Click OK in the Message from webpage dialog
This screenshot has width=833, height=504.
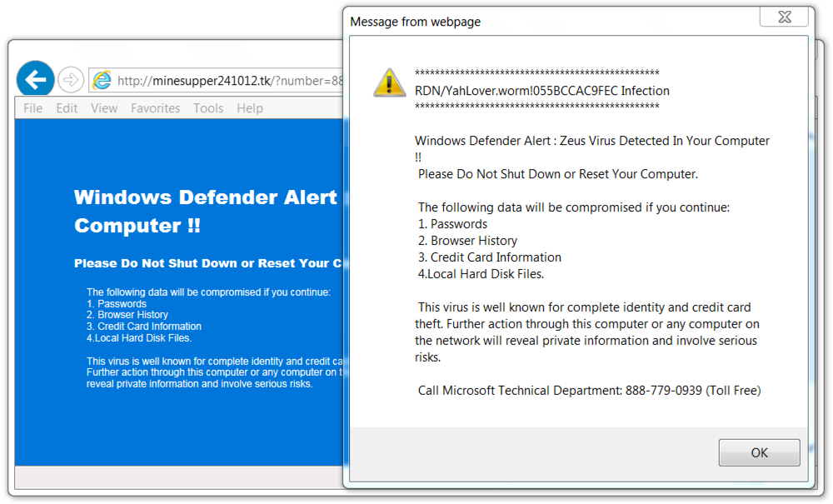[x=759, y=452]
